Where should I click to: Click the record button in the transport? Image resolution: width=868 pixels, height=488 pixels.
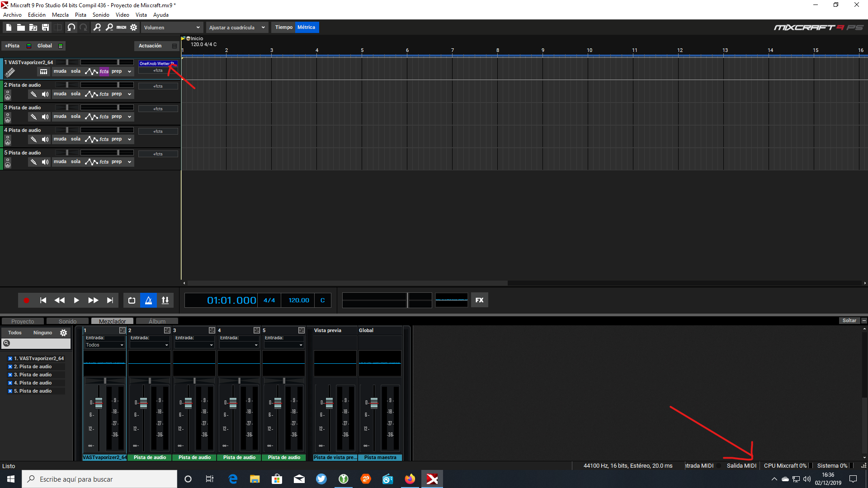pyautogui.click(x=26, y=300)
